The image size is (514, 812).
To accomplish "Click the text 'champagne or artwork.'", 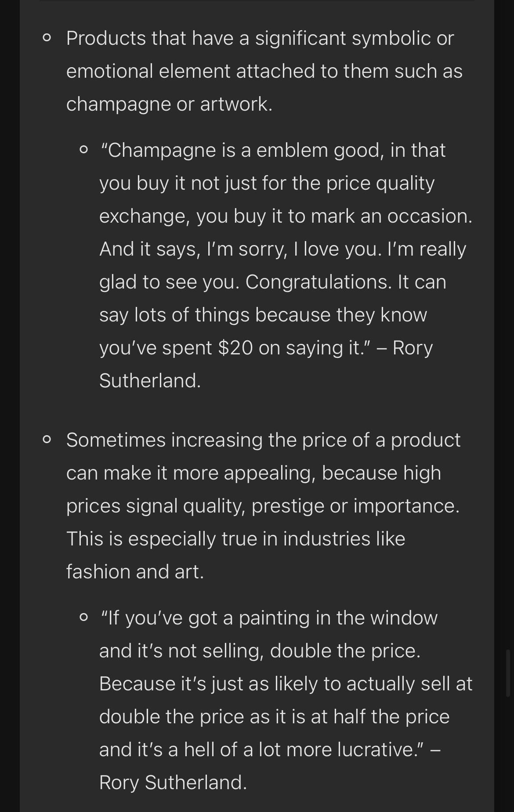I will tap(170, 105).
